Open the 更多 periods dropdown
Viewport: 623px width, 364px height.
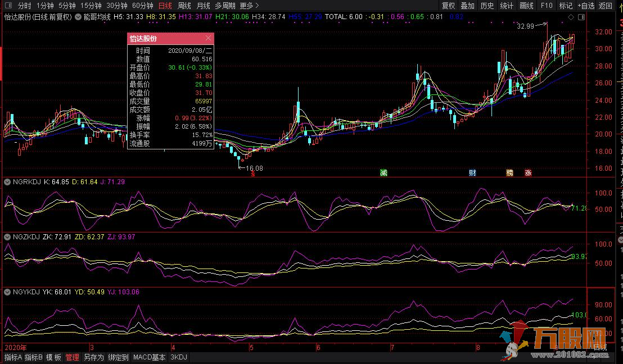click(x=249, y=6)
